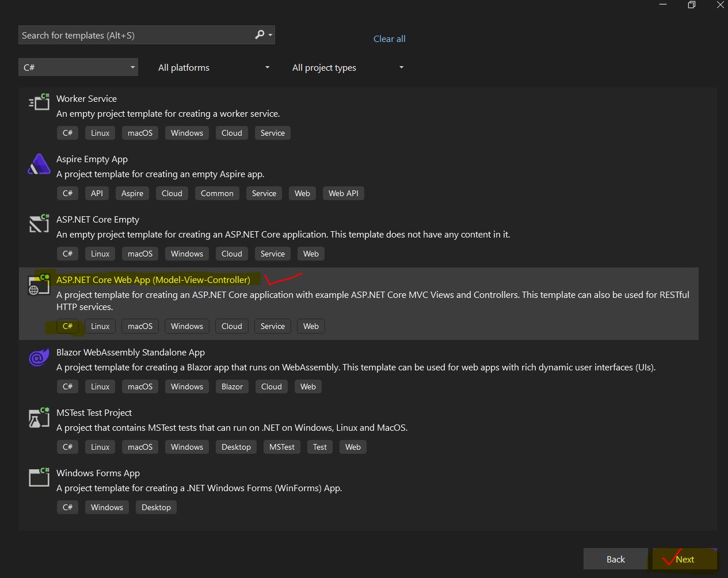The width and height of the screenshot is (728, 578).
Task: Open the C# language filter dropdown
Action: pos(78,67)
